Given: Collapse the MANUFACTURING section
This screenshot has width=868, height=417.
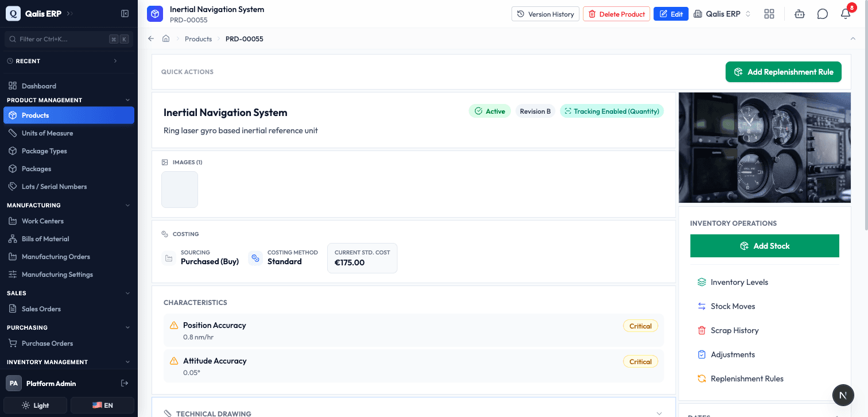Looking at the screenshot, I should tap(69, 205).
